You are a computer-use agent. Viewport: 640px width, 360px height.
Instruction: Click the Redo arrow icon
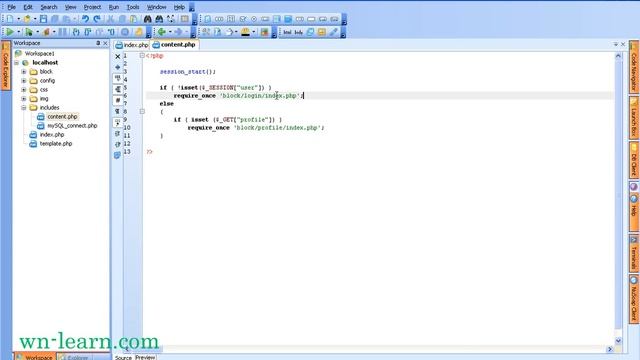pos(97,19)
